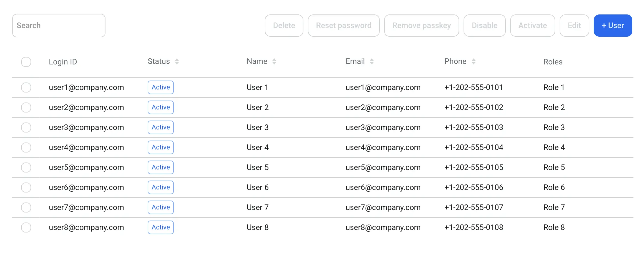Select the row for user8@company.com
644x260 pixels.
[26, 227]
